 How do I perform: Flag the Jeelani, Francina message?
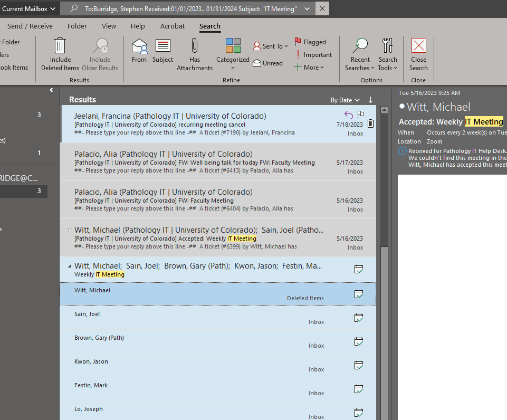360,114
